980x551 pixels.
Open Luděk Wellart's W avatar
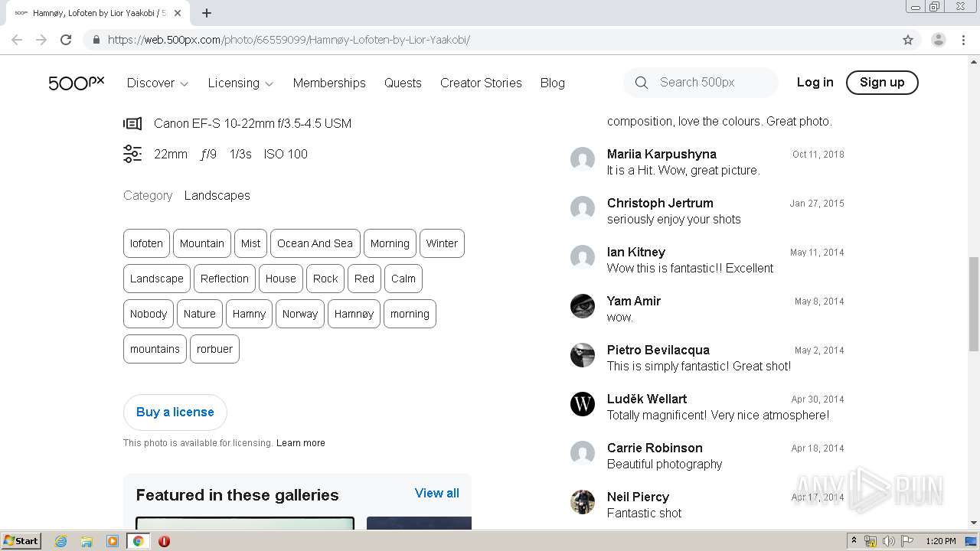[583, 404]
